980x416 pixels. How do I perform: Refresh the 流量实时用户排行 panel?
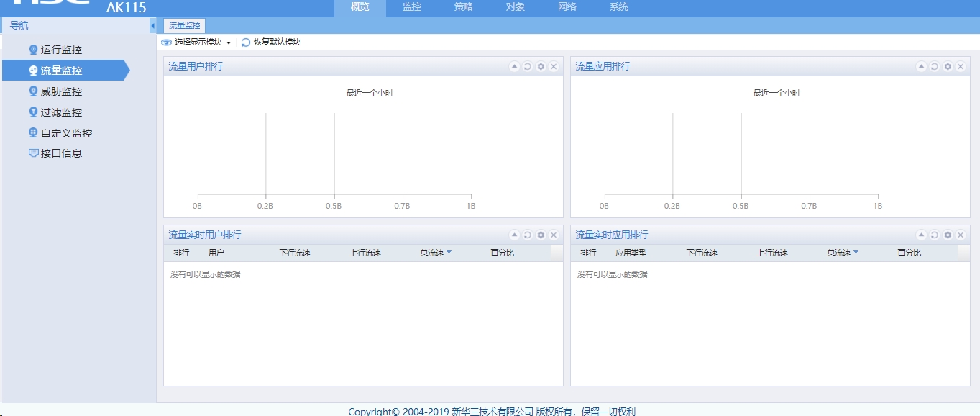coord(527,235)
